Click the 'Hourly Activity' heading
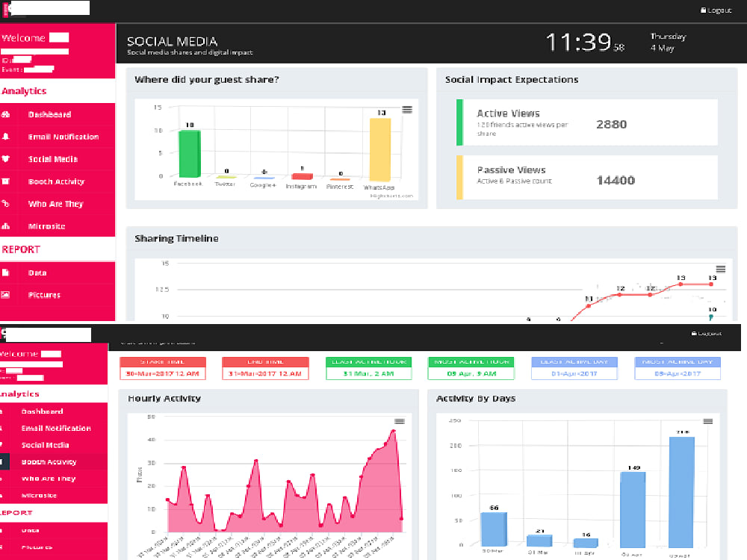 (x=164, y=399)
